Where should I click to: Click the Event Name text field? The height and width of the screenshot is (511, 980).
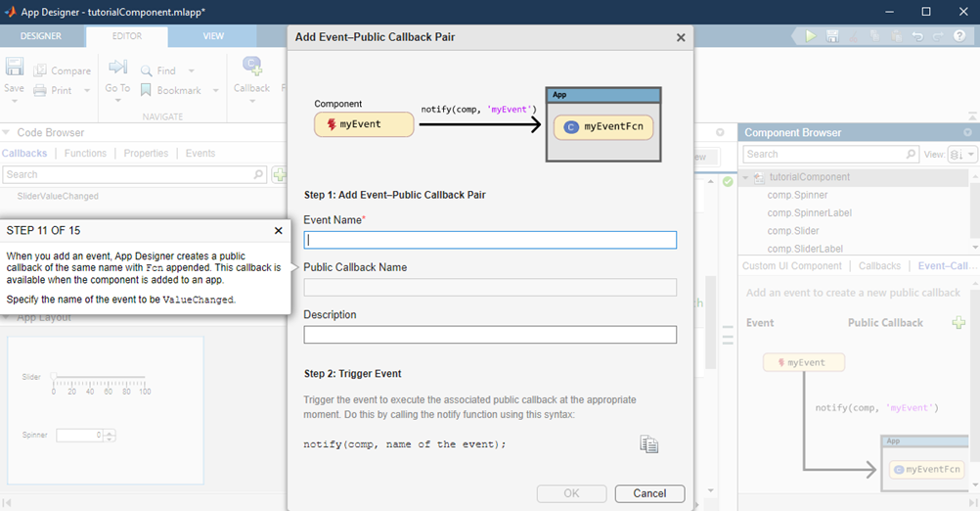click(x=490, y=240)
